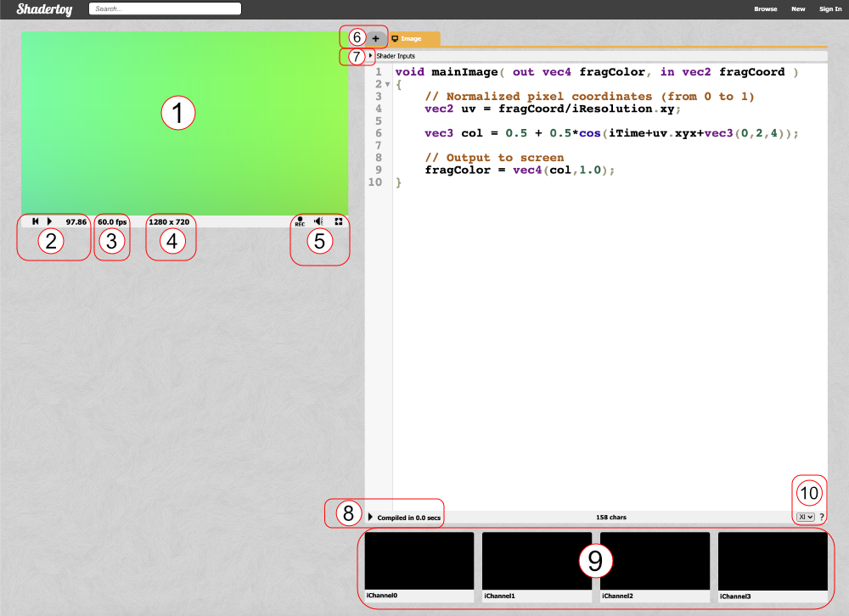Expand the compile status arrow

coord(370,517)
